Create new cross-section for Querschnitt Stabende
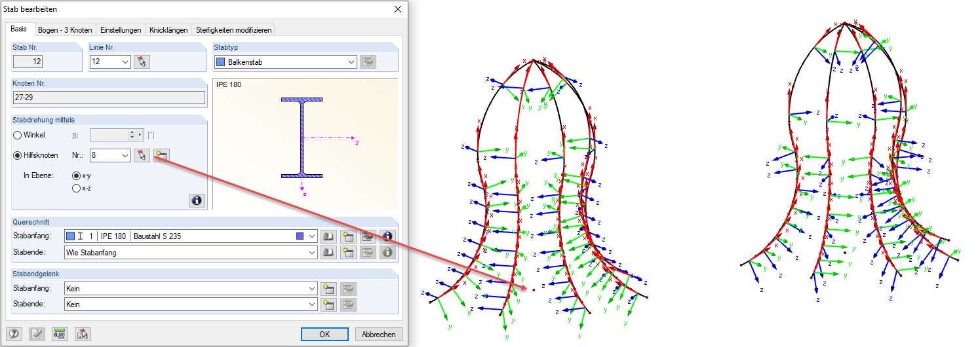Screen dimensions: 980x347 (x=349, y=252)
